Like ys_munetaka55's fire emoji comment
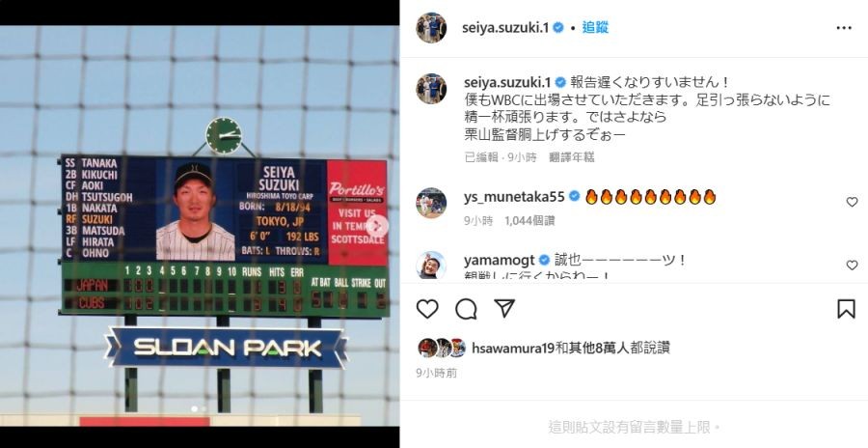 click(852, 203)
